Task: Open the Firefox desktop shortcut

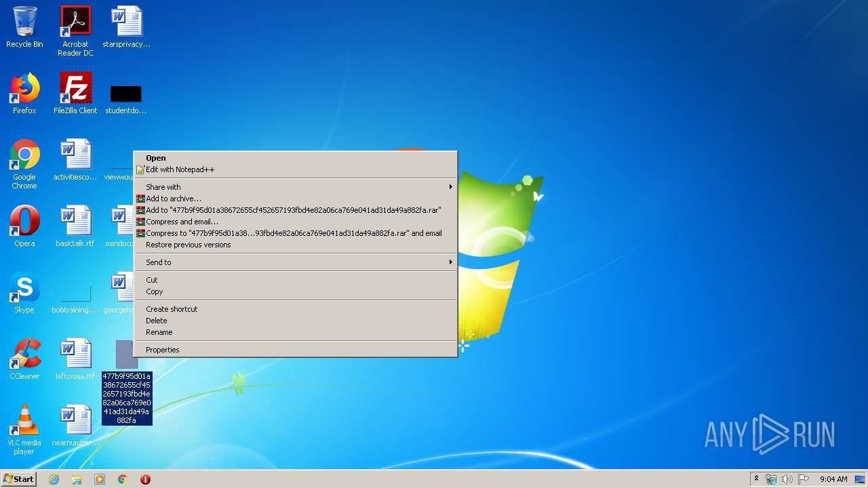Action: (x=24, y=94)
